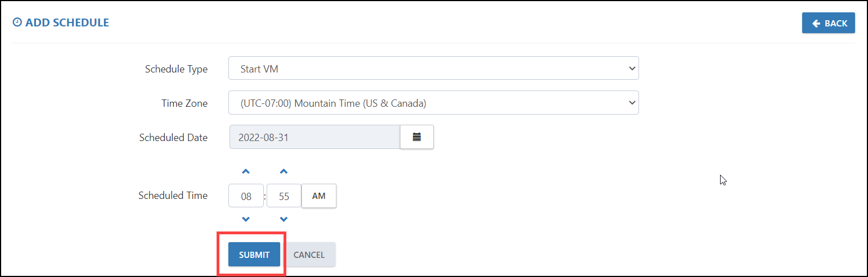Image resolution: width=868 pixels, height=277 pixels.
Task: Select the minute field showing 55
Action: coord(284,196)
